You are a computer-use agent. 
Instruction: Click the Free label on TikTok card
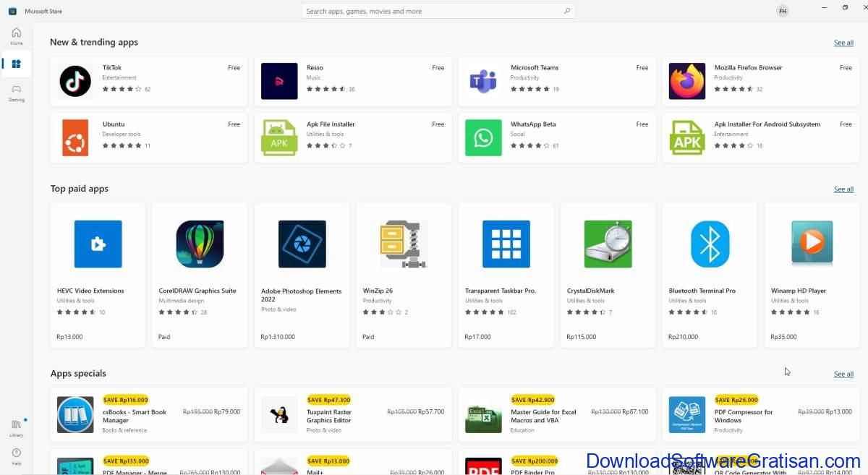pyautogui.click(x=234, y=67)
